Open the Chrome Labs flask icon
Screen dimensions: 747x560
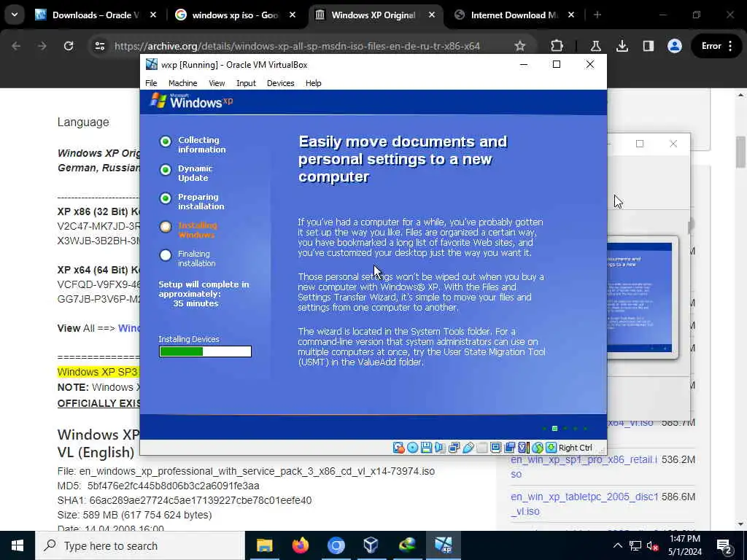(595, 46)
